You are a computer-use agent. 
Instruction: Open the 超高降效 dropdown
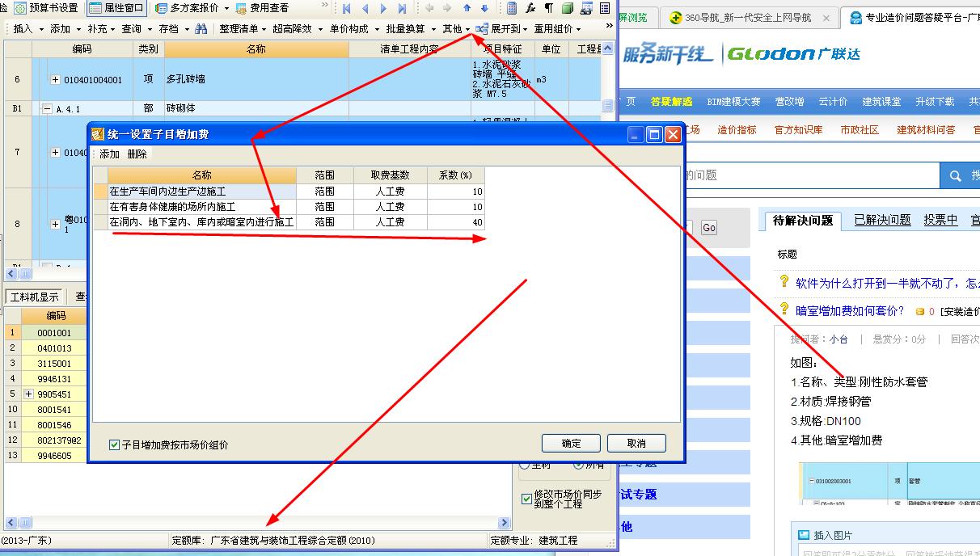coord(297,28)
